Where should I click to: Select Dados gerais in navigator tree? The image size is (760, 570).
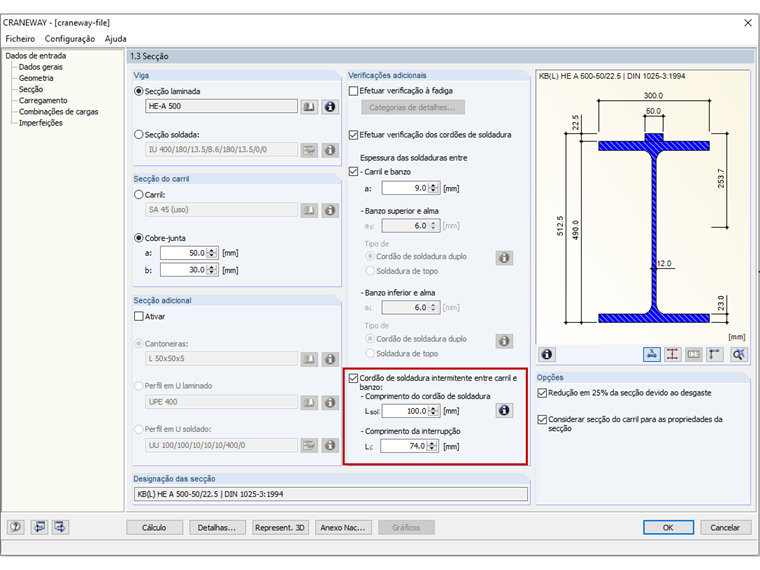tap(41, 67)
